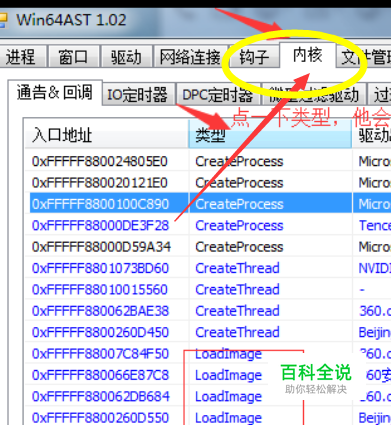391x425 pixels.
Task: Sort by the 入口地址 column header
Action: click(107, 135)
